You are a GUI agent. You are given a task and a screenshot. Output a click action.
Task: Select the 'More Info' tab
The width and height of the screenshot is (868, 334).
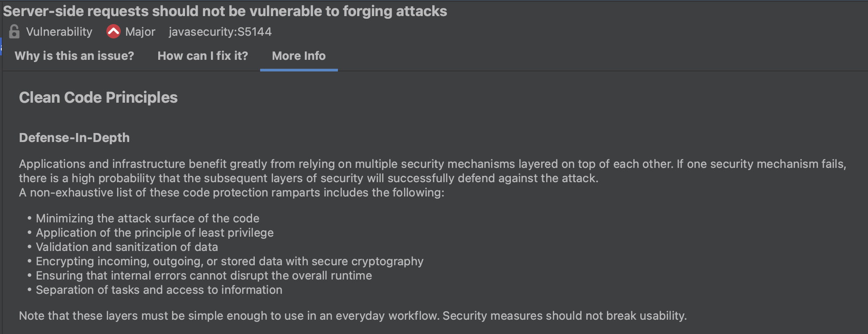[299, 56]
